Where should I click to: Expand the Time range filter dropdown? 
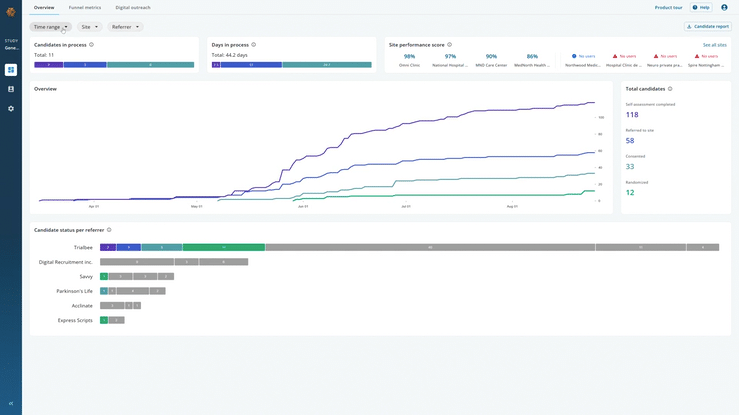50,27
